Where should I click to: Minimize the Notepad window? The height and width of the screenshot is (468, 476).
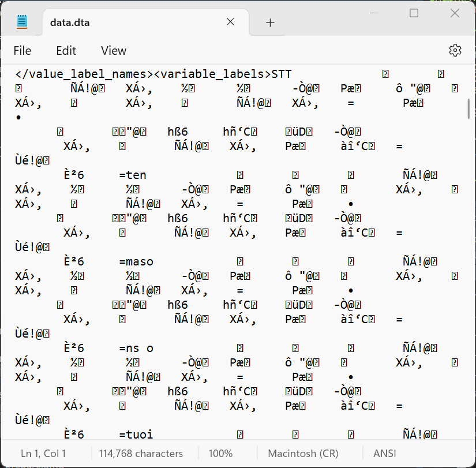pos(373,13)
